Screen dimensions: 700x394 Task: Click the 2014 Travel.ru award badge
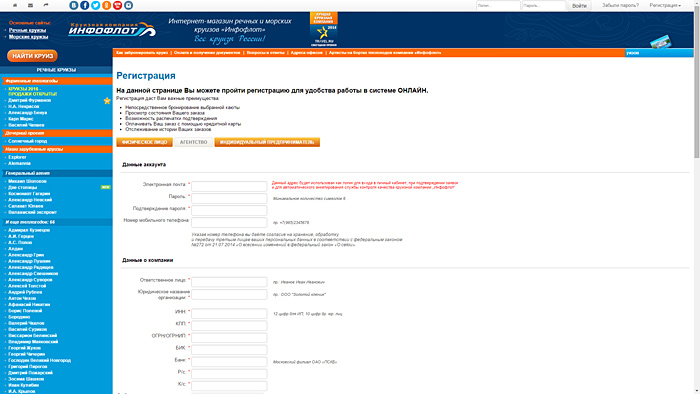click(x=324, y=29)
